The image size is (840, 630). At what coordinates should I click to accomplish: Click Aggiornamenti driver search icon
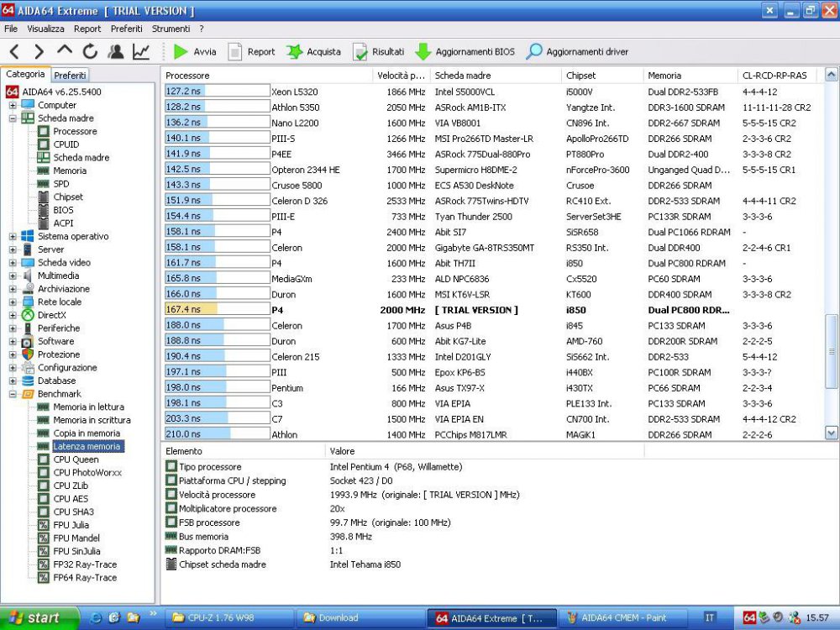[x=534, y=52]
